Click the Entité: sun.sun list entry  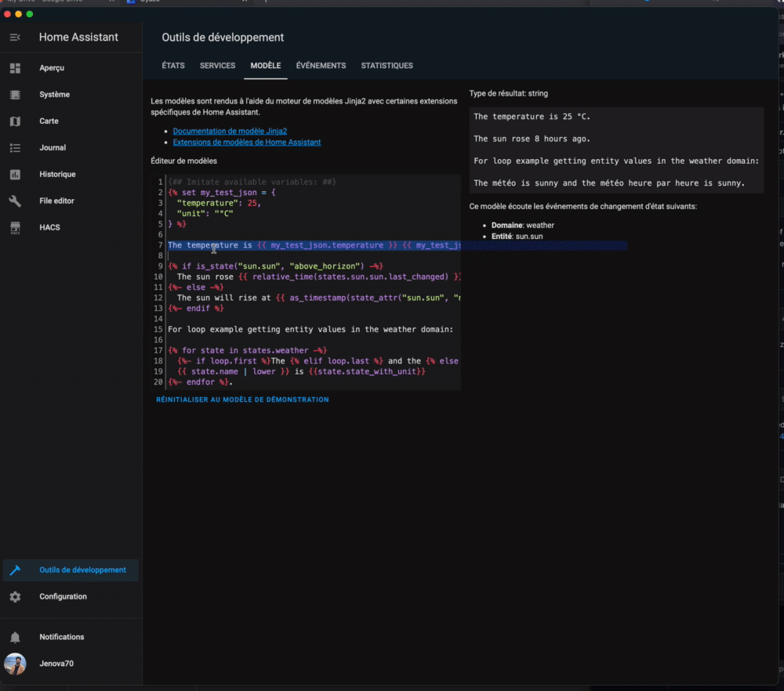click(517, 237)
